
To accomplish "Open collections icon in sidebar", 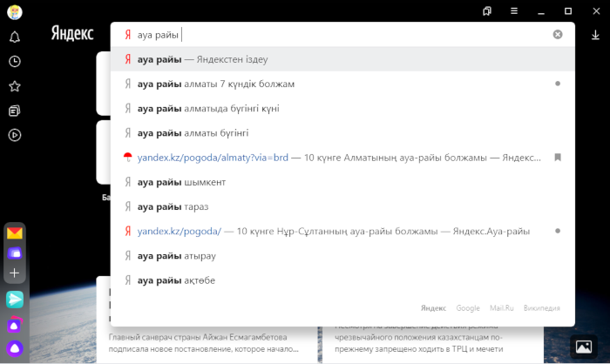I will pyautogui.click(x=15, y=111).
